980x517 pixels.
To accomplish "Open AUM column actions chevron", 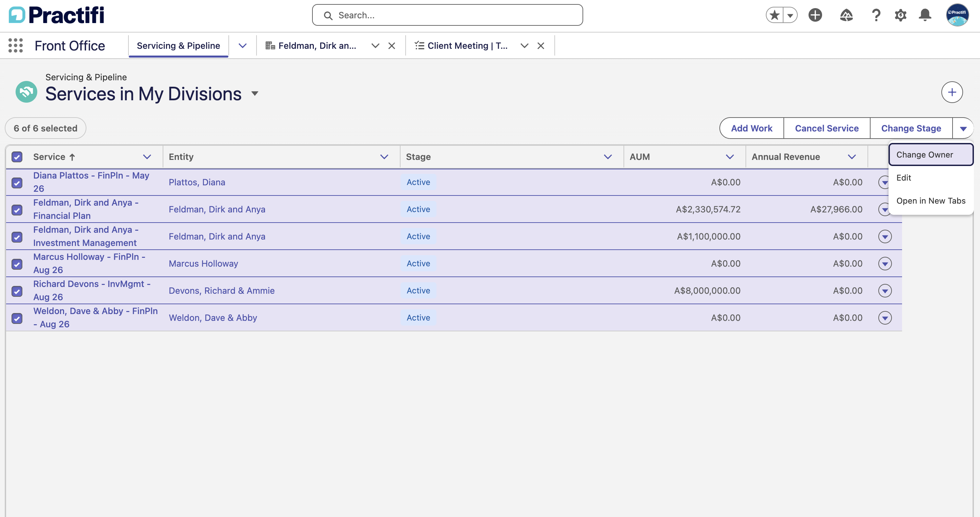I will point(730,157).
